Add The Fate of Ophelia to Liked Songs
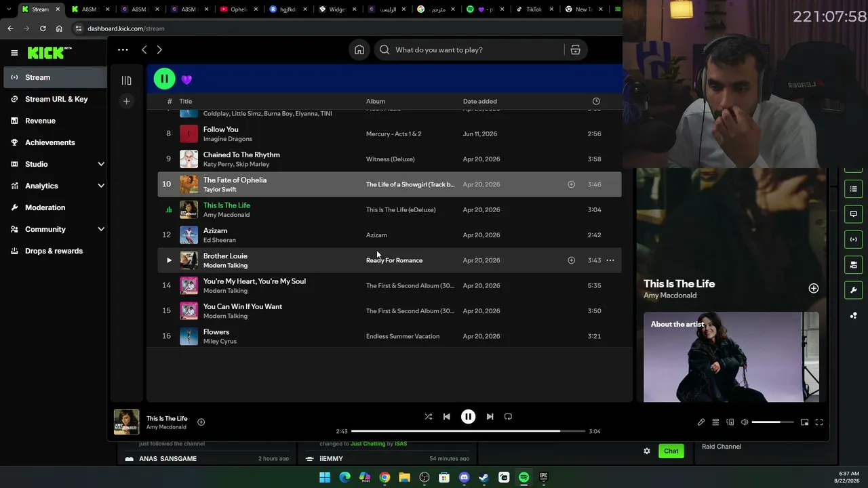 pos(571,184)
